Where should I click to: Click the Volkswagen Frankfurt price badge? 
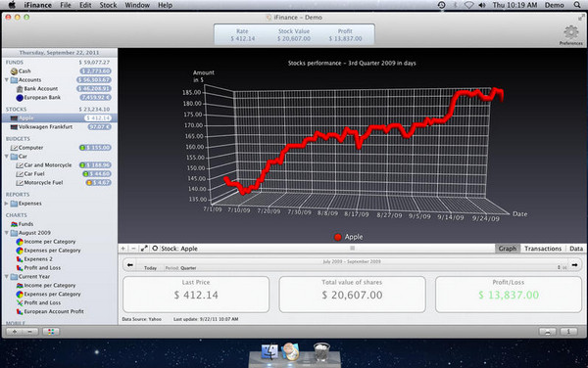click(x=99, y=127)
